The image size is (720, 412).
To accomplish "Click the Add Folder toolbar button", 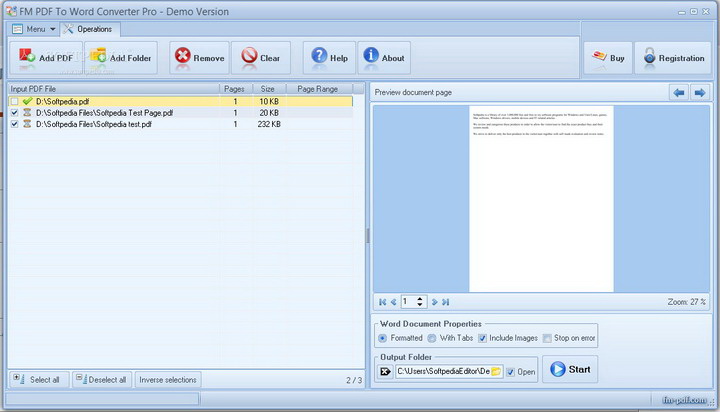I will tap(121, 58).
